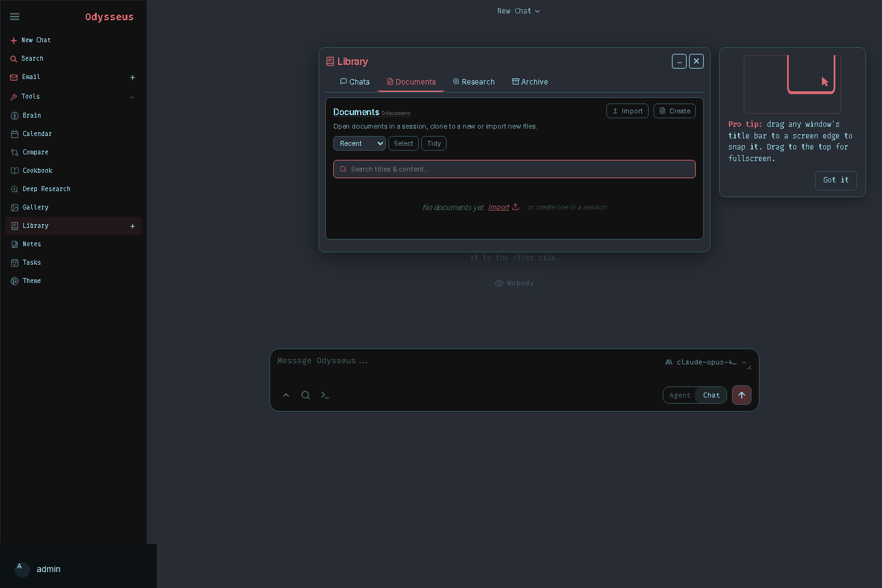882x588 pixels.
Task: Open the Recent sort dropdown
Action: [x=360, y=143]
